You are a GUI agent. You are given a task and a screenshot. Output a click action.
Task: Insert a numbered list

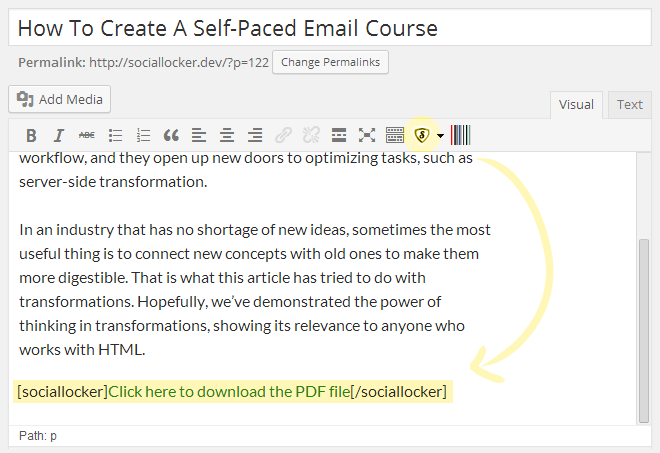click(x=143, y=135)
